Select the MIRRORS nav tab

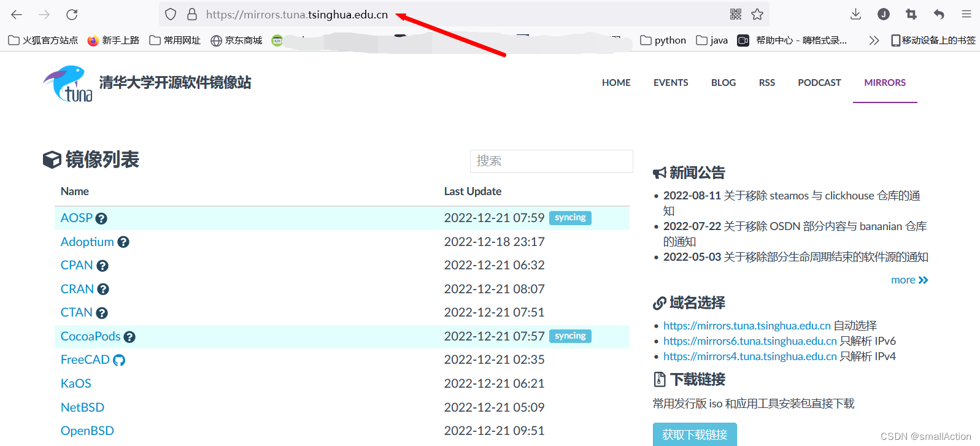click(x=885, y=83)
